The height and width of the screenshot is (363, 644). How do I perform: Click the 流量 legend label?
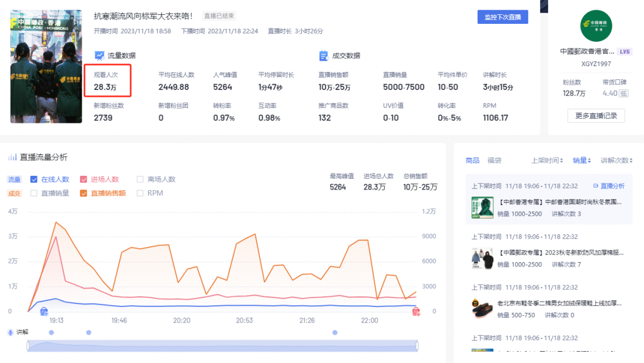[x=14, y=179]
